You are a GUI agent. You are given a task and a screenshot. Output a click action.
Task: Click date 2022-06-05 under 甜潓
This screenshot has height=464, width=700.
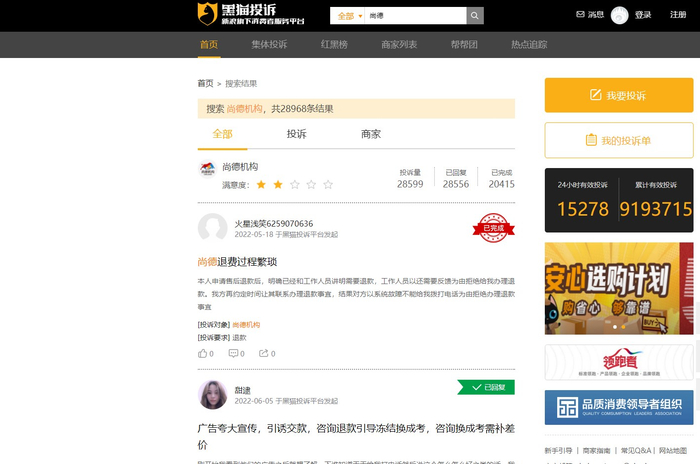pyautogui.click(x=254, y=401)
